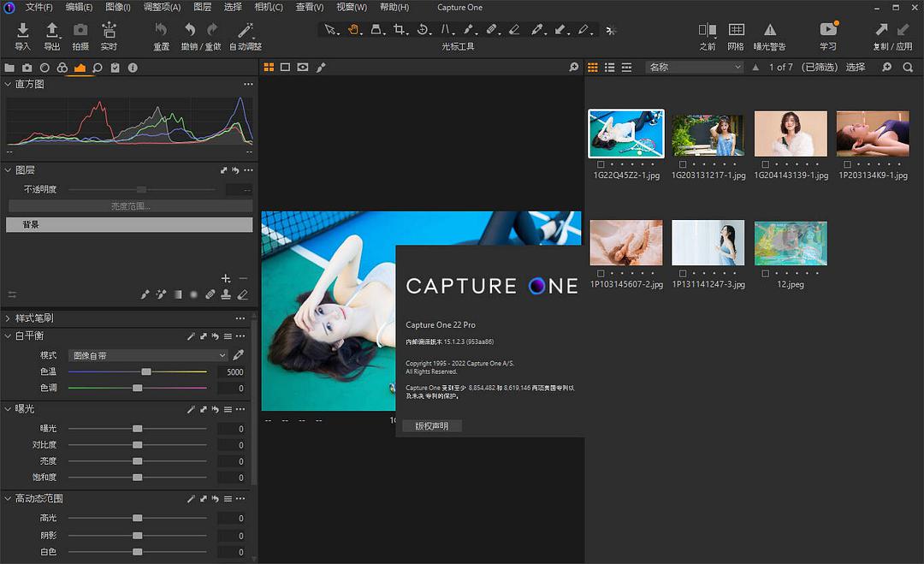Click the 拍摄 capture camera icon
Screen dimensions: 924x564
click(80, 30)
